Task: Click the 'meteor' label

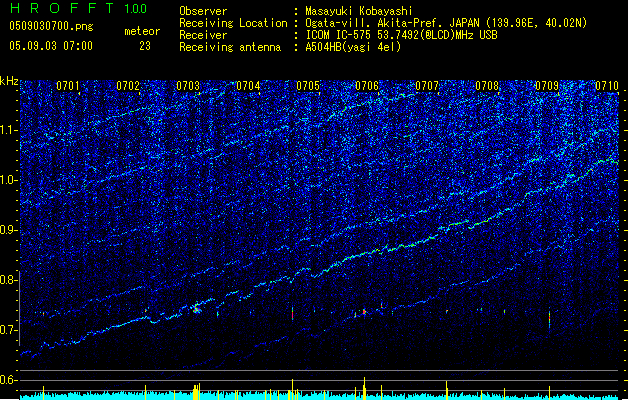Action: coord(142,31)
